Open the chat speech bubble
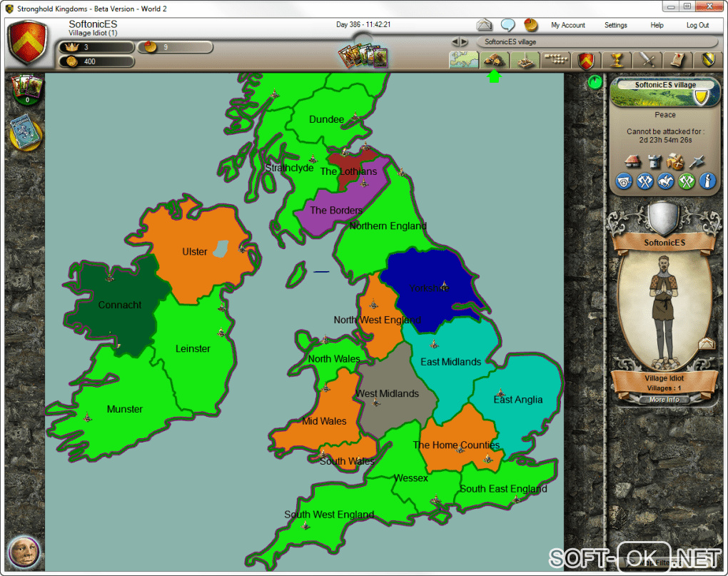The height and width of the screenshot is (576, 728). point(507,24)
